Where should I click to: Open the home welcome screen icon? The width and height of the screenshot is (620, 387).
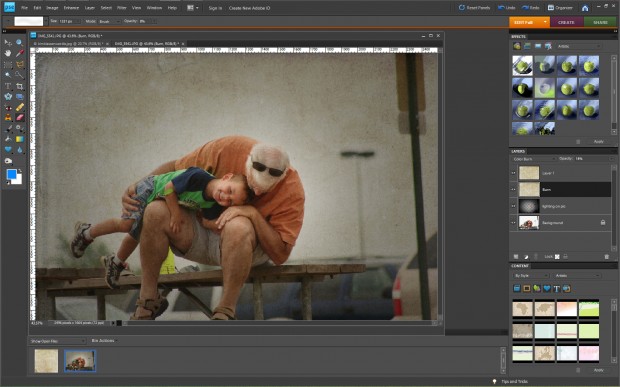[585, 8]
